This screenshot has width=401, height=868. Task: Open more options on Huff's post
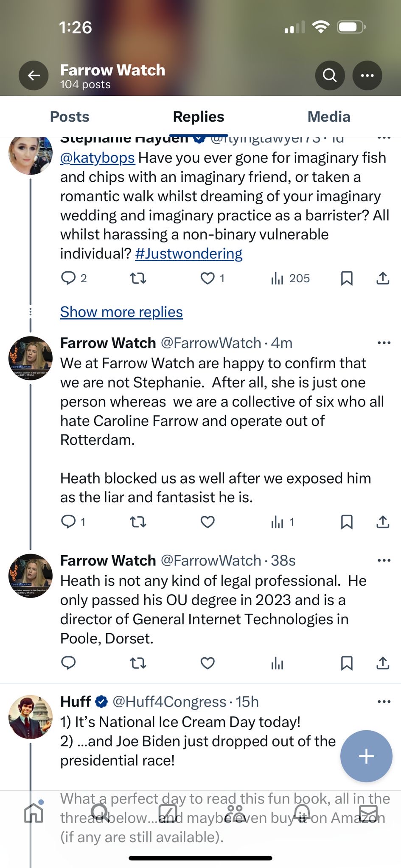pos(384,702)
